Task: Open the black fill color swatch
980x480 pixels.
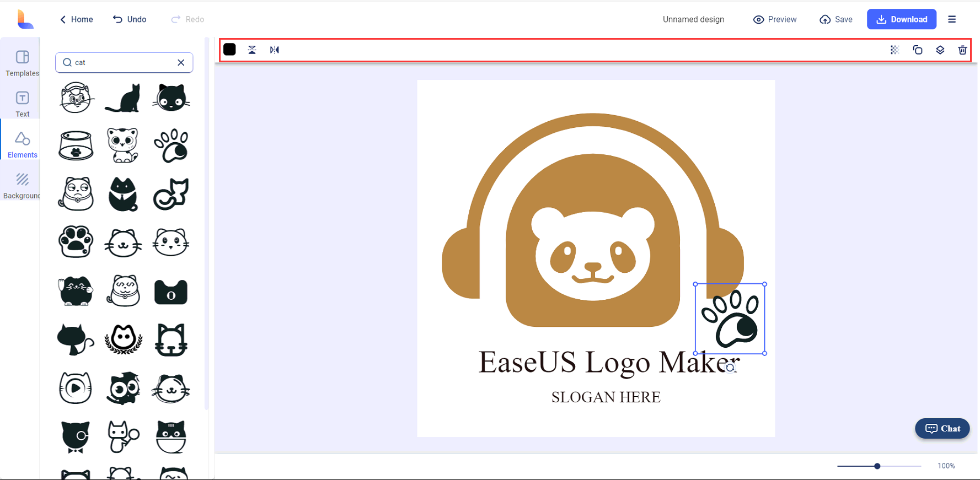Action: 229,50
